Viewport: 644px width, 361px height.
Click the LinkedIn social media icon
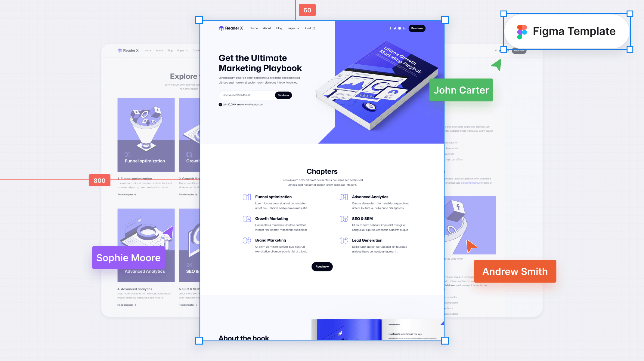[x=404, y=28]
